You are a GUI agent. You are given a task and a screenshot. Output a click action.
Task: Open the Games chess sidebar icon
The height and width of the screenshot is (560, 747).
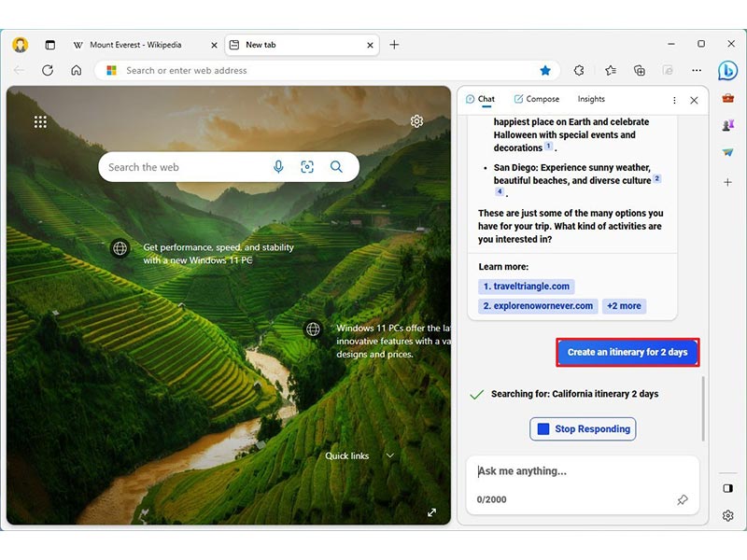tap(727, 125)
